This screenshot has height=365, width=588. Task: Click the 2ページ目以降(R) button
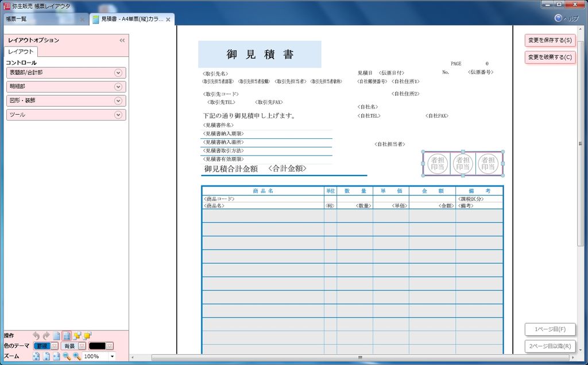point(550,346)
